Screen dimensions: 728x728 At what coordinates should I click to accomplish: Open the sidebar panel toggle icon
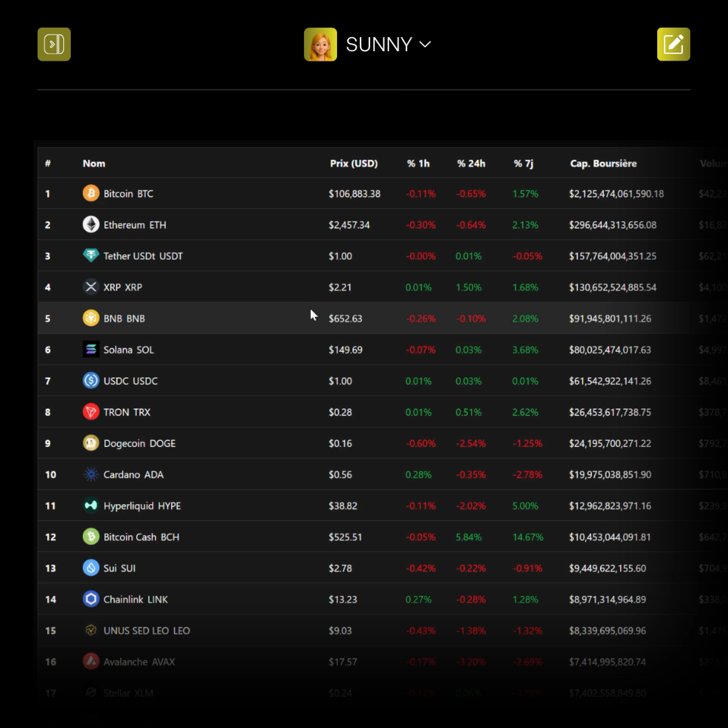tap(54, 44)
